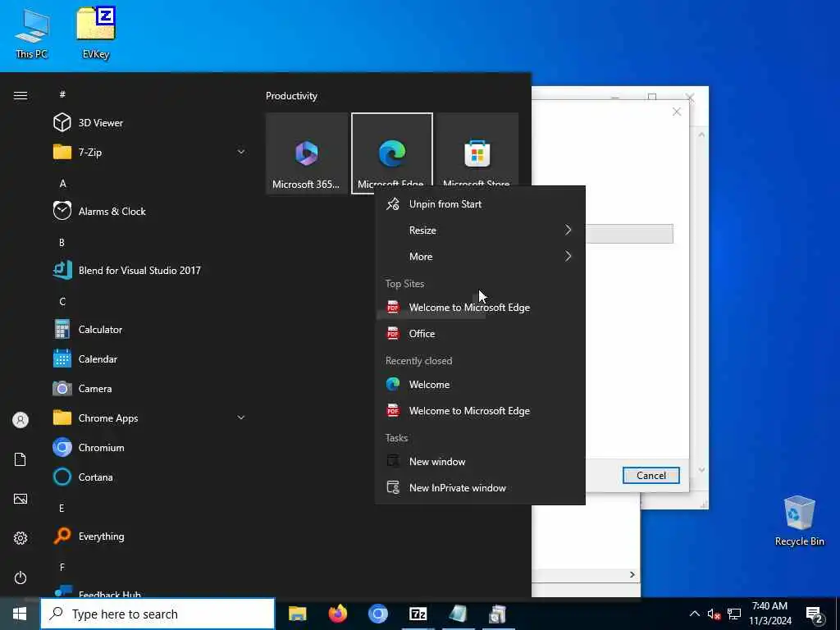Screen dimensions: 840x630
Task: Open the Resize submenu
Action: click(480, 231)
